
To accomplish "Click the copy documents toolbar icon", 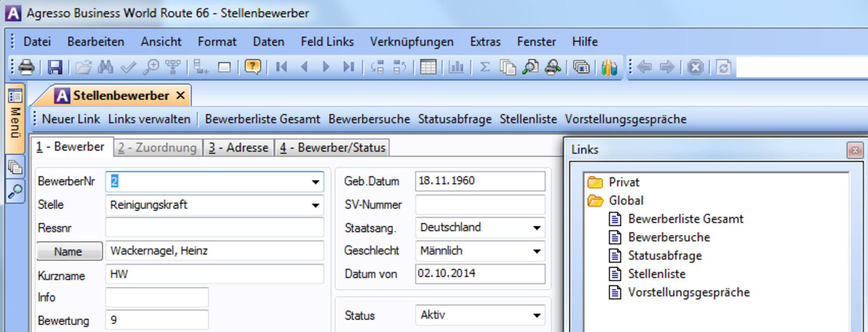I will pyautogui.click(x=508, y=67).
